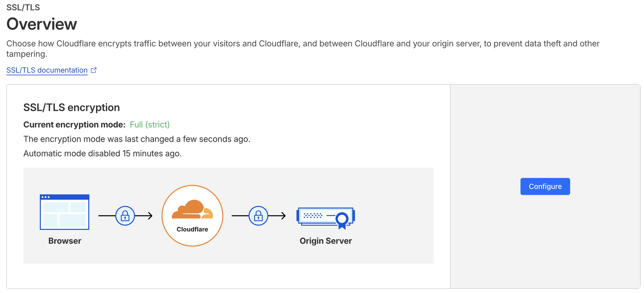Open the SSL/TLS documentation link
The image size is (644, 293).
click(x=47, y=70)
